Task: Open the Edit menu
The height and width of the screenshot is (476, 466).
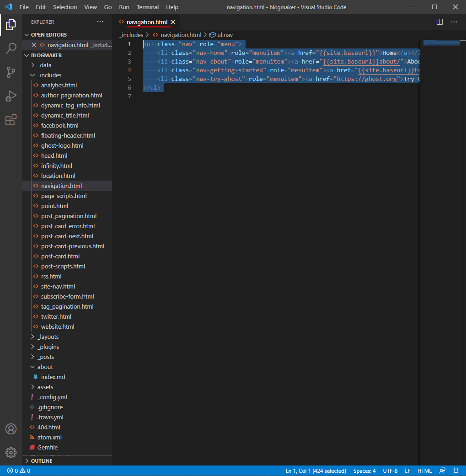Action: coord(41,7)
